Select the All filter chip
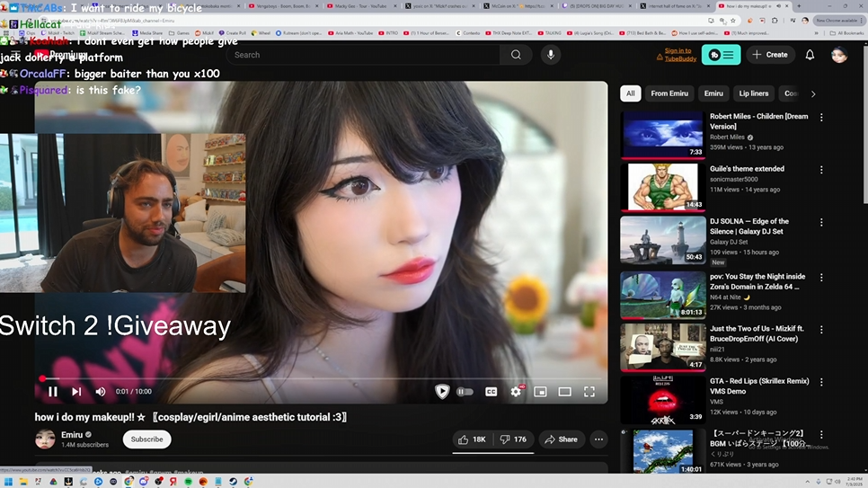 pyautogui.click(x=631, y=93)
